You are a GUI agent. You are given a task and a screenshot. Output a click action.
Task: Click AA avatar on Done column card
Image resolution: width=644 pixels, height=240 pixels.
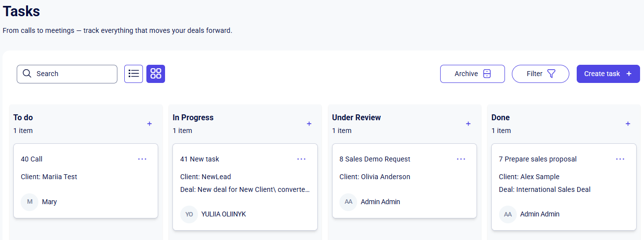pyautogui.click(x=508, y=214)
